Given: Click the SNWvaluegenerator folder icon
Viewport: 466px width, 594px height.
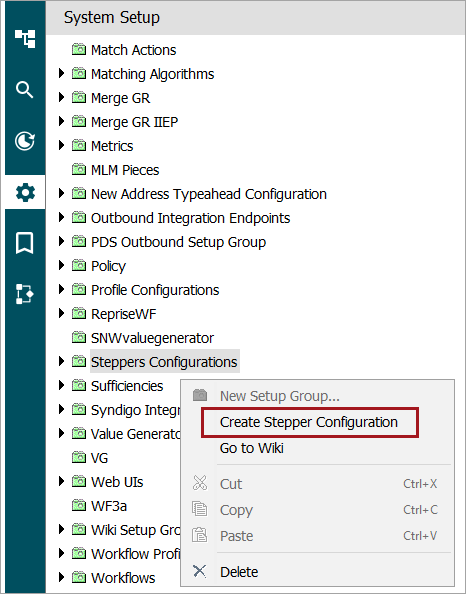Looking at the screenshot, I should click(79, 337).
